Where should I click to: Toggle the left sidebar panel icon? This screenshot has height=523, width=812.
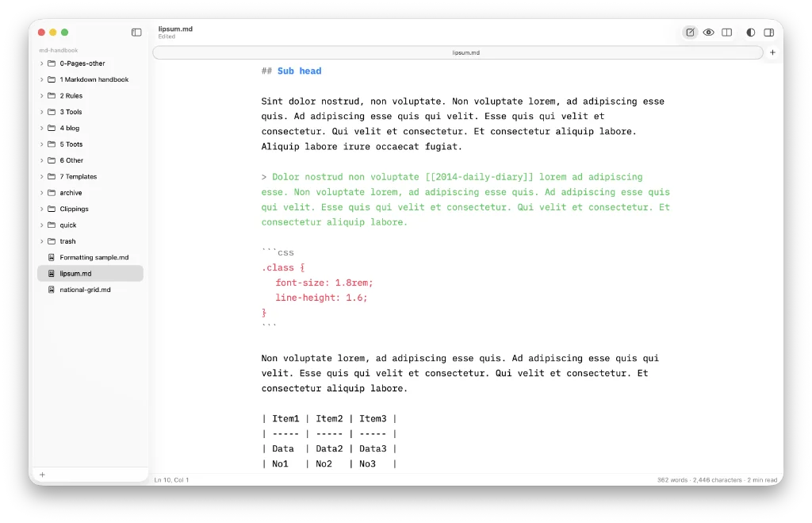[x=136, y=32]
